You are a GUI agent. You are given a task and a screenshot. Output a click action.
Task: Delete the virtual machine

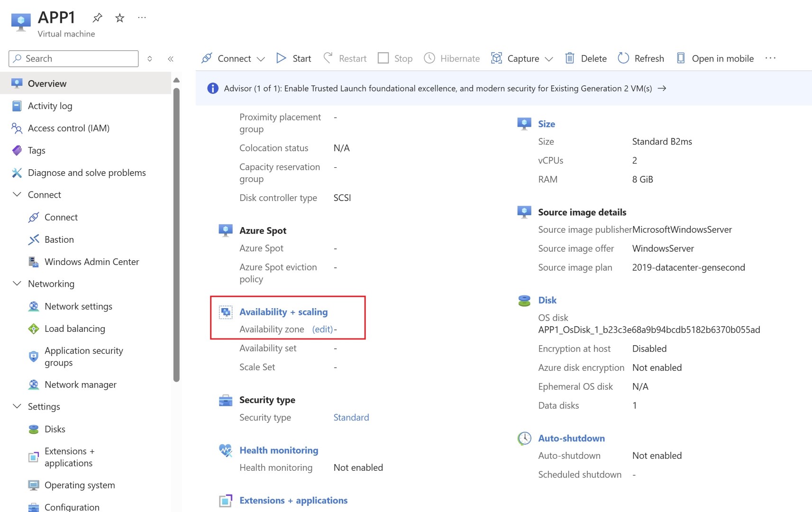586,58
